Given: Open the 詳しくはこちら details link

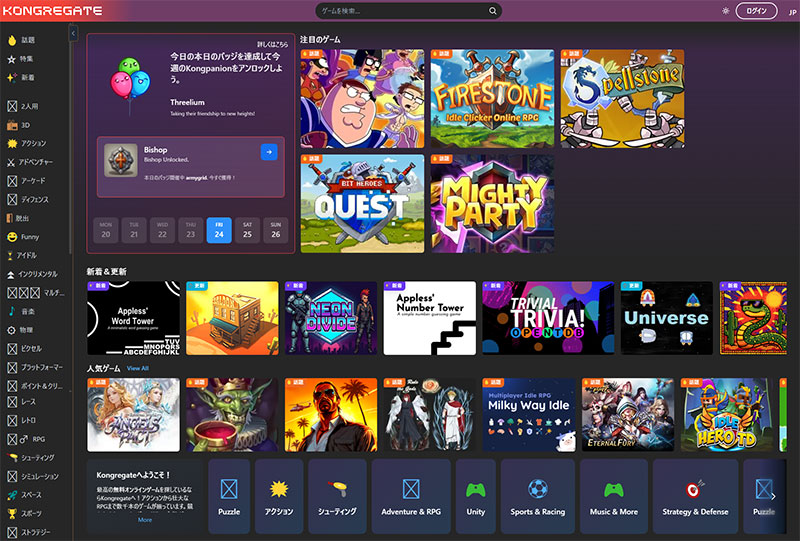Looking at the screenshot, I should tap(272, 44).
